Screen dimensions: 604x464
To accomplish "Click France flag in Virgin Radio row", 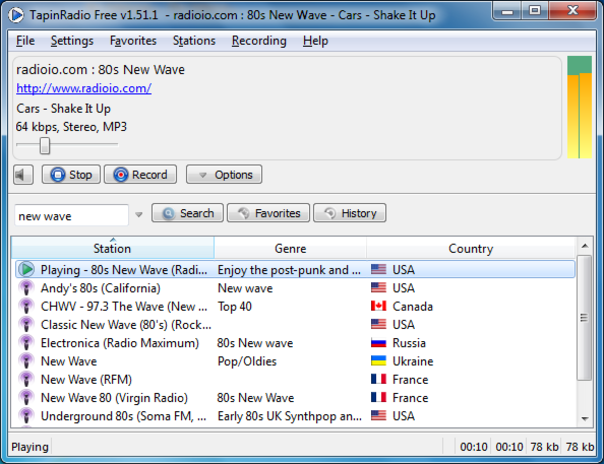I will click(378, 397).
